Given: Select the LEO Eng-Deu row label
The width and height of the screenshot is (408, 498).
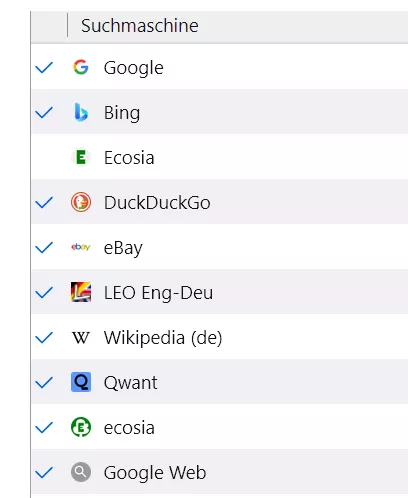Looking at the screenshot, I should click(158, 293).
